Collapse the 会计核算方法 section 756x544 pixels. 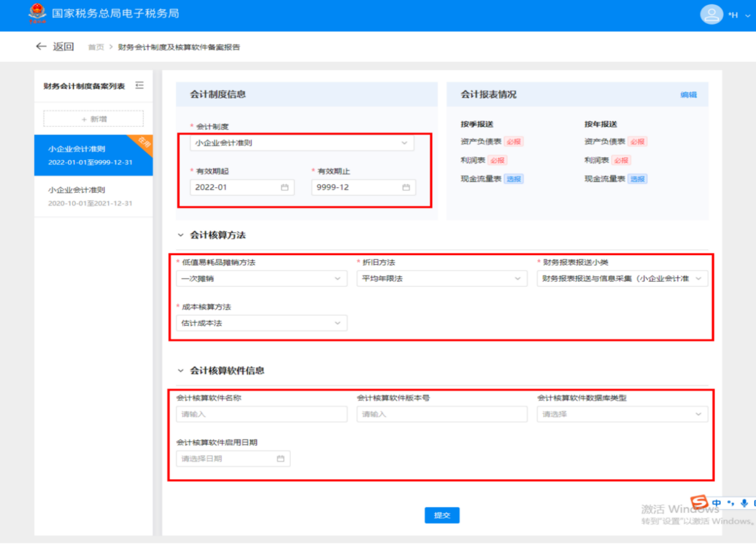pos(181,235)
